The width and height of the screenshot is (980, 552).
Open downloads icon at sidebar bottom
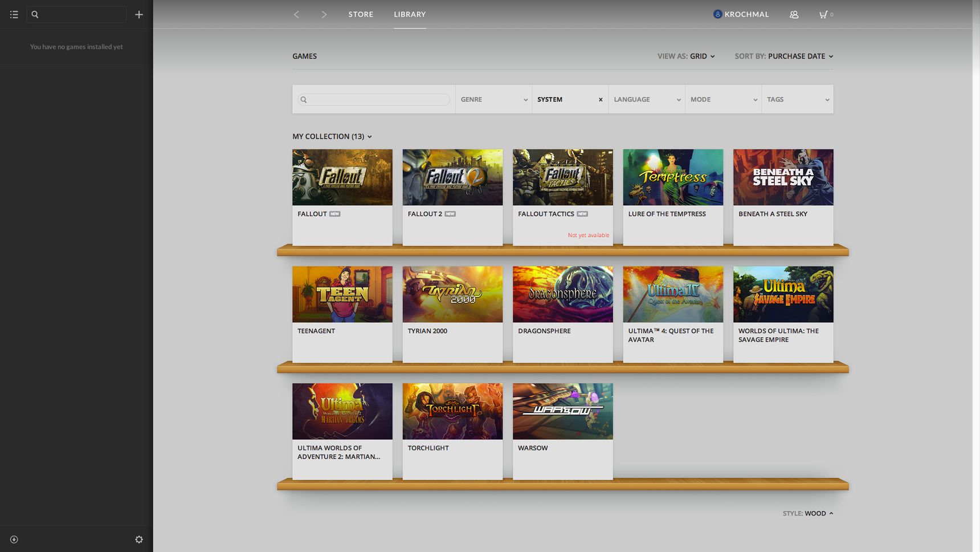pos(14,539)
